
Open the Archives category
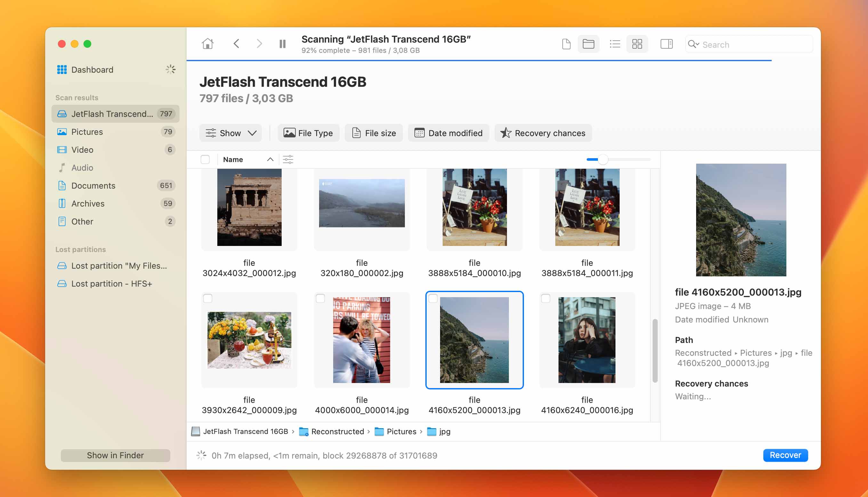click(115, 203)
